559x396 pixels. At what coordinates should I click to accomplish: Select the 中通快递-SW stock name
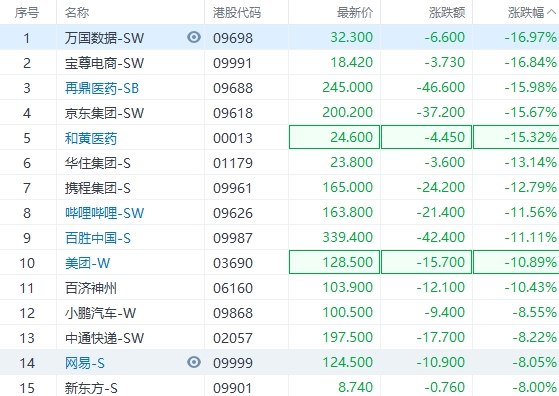(104, 338)
